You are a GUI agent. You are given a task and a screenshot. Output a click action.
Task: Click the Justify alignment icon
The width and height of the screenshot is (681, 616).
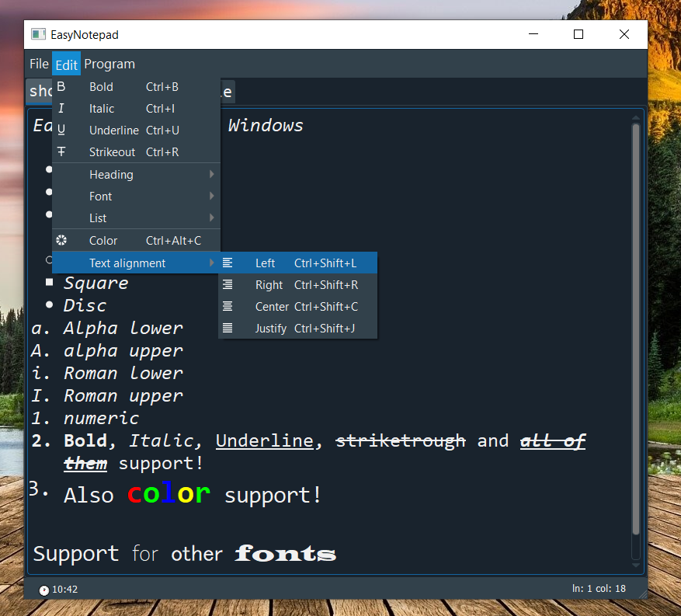coord(228,329)
